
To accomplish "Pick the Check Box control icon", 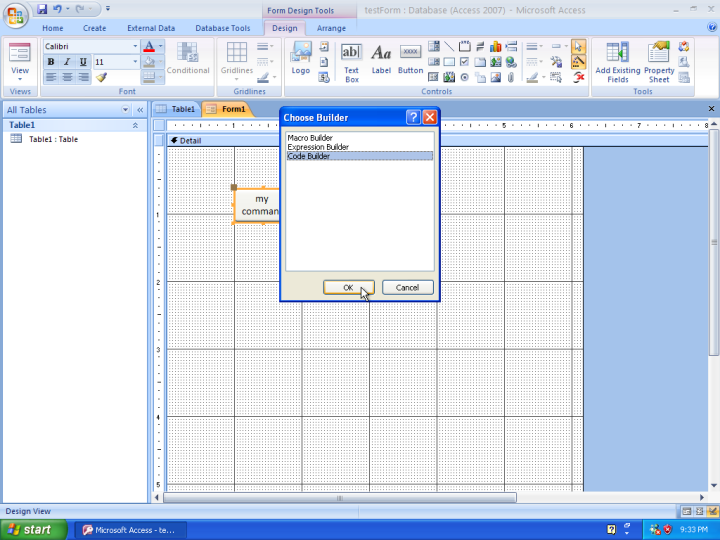I will 465,62.
